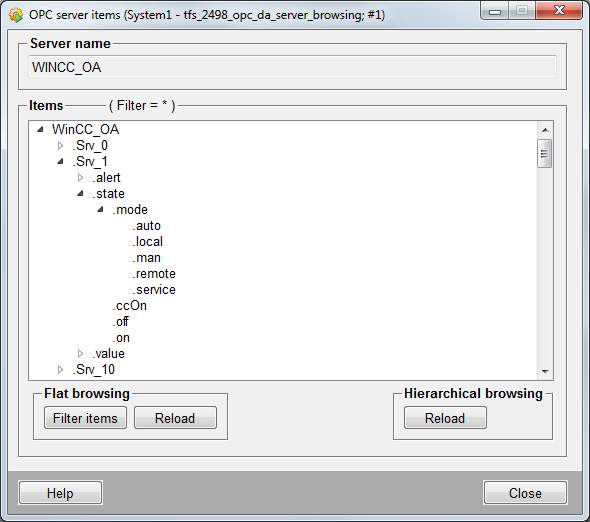Expand the .alert node arrow
This screenshot has width=590, height=522.
tap(80, 178)
